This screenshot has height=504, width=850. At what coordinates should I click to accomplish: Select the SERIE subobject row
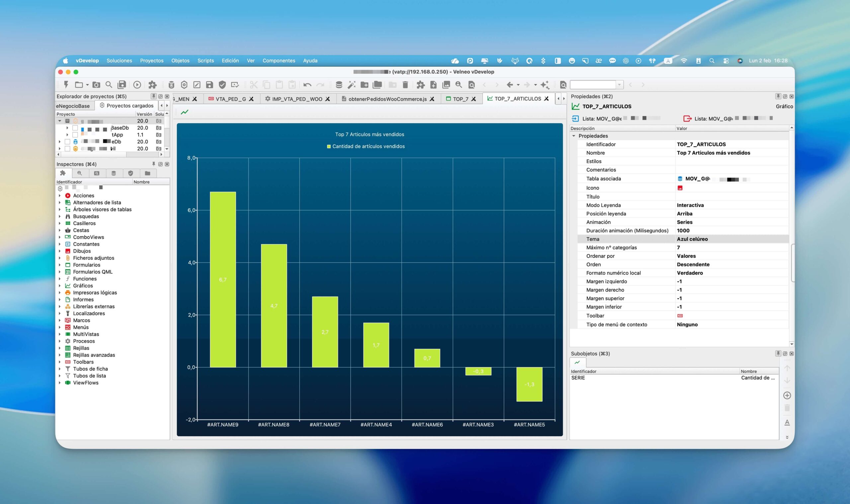[674, 378]
